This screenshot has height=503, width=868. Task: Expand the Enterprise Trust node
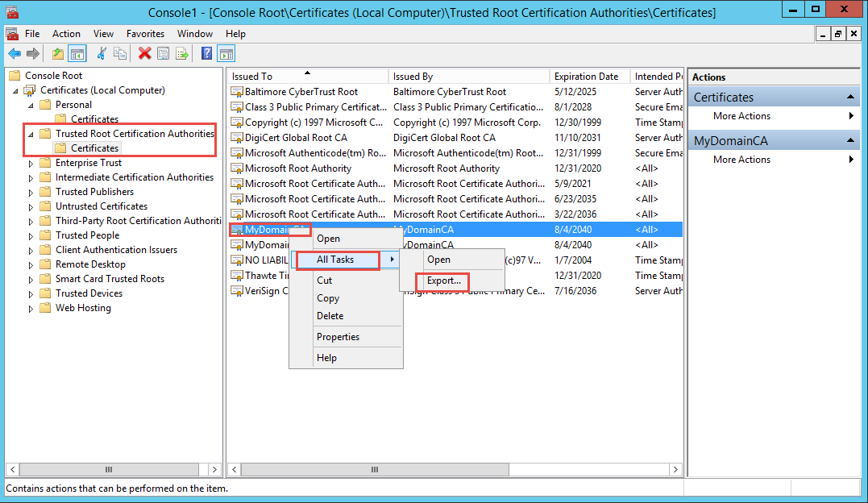coord(31,164)
